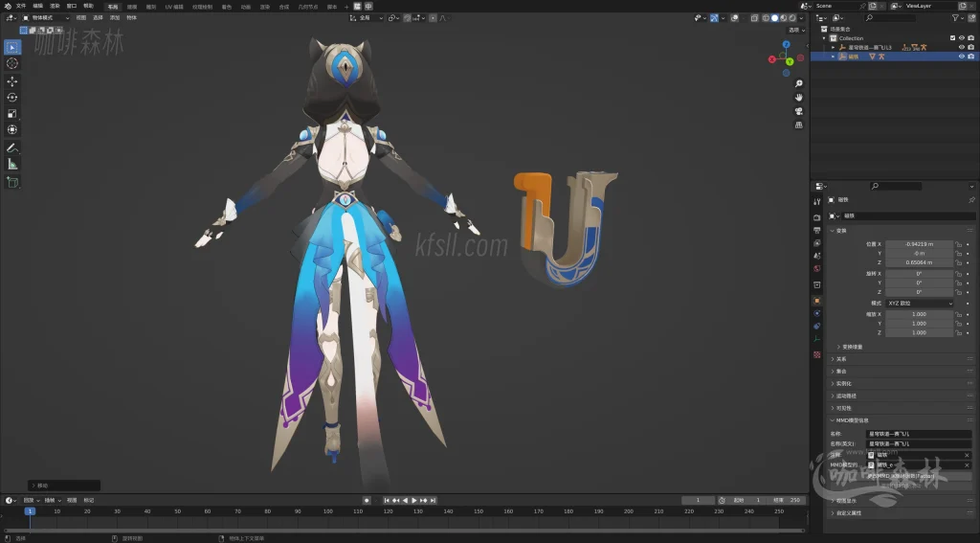Select the Measure ruler tool

click(x=11, y=164)
